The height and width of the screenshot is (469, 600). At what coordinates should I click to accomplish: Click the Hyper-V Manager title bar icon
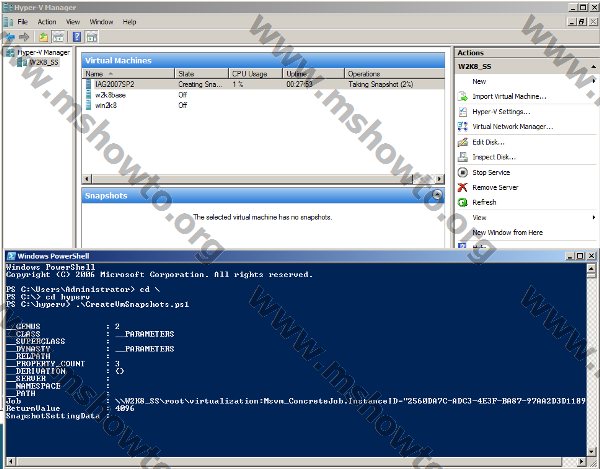pyautogui.click(x=8, y=7)
